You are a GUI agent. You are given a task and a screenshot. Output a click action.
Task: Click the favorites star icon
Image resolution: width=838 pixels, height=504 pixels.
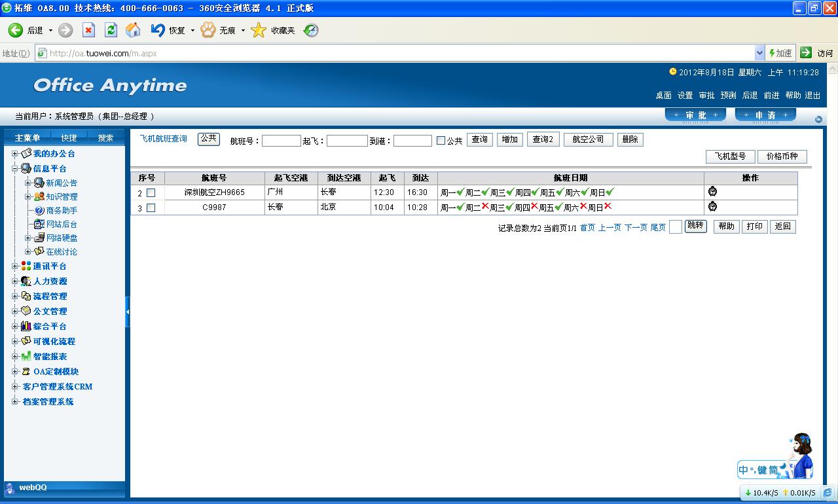point(259,30)
